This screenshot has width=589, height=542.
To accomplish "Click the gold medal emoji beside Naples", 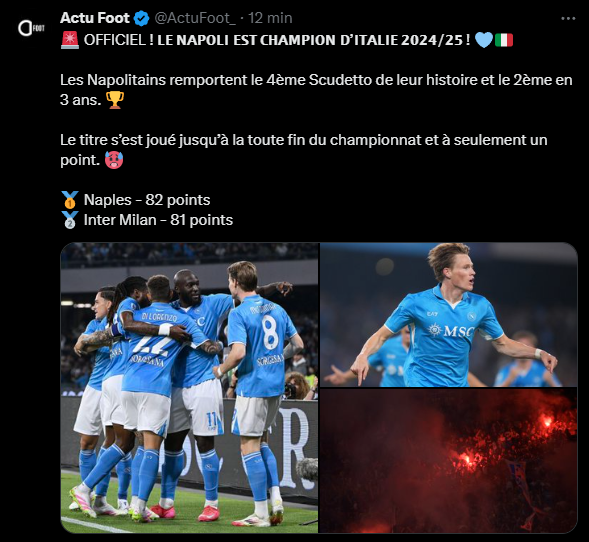I will (70, 199).
